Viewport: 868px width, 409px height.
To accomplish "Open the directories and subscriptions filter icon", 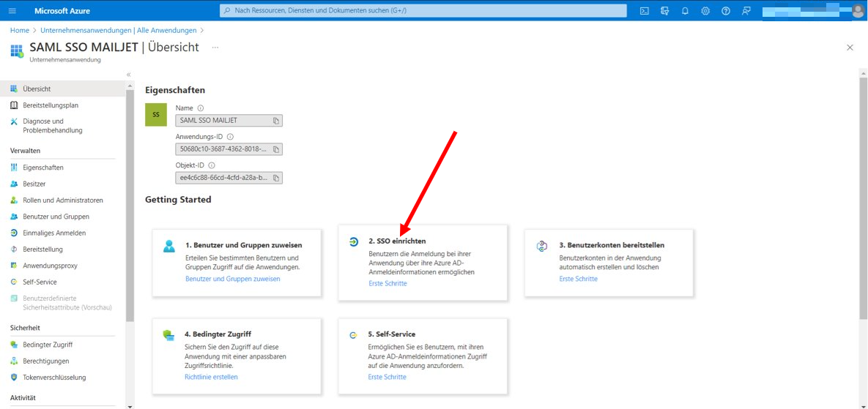I will [x=665, y=10].
